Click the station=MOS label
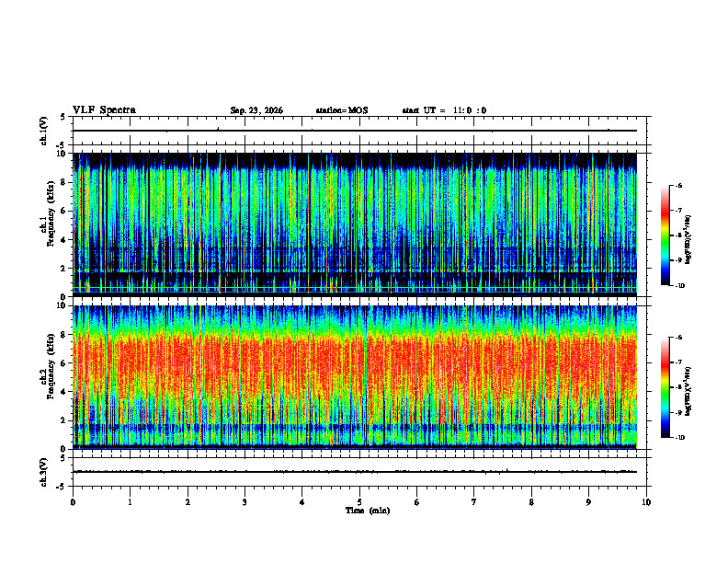The height and width of the screenshot is (563, 728). [x=342, y=110]
